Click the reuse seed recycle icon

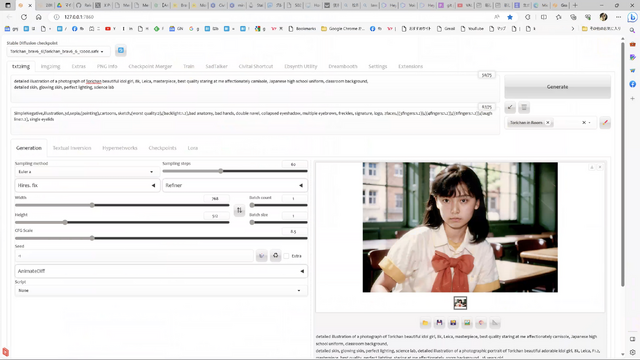point(276,256)
